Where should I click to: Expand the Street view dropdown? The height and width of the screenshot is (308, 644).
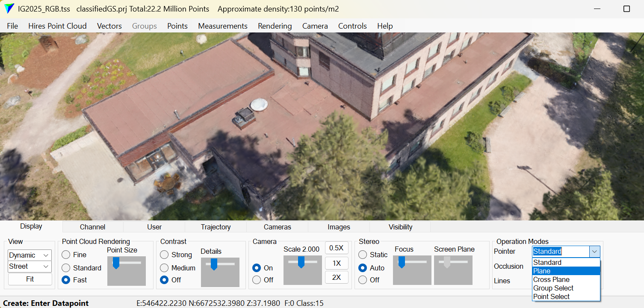tap(30, 267)
